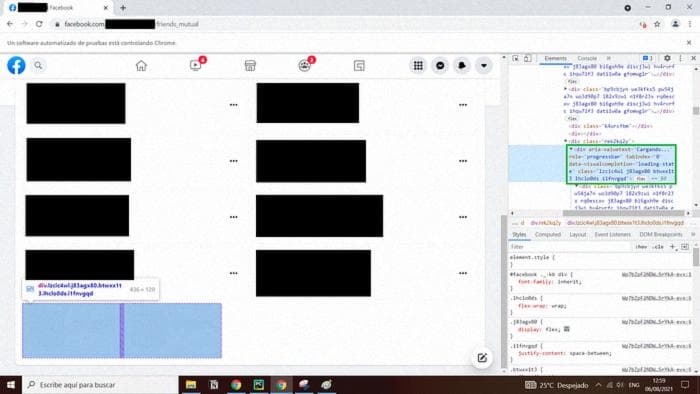The height and width of the screenshot is (394, 700).
Task: Dismiss the automated test software infobar
Action: coord(688,43)
